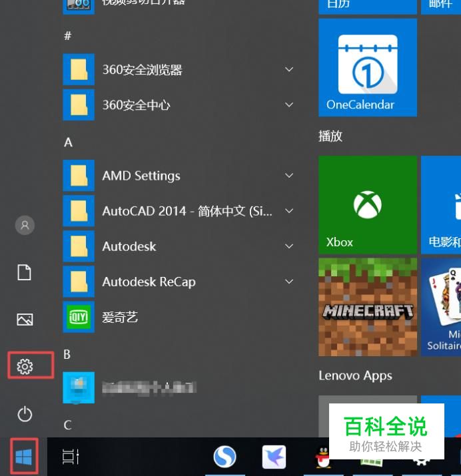
Task: Click the B letter group header
Action: pos(67,354)
